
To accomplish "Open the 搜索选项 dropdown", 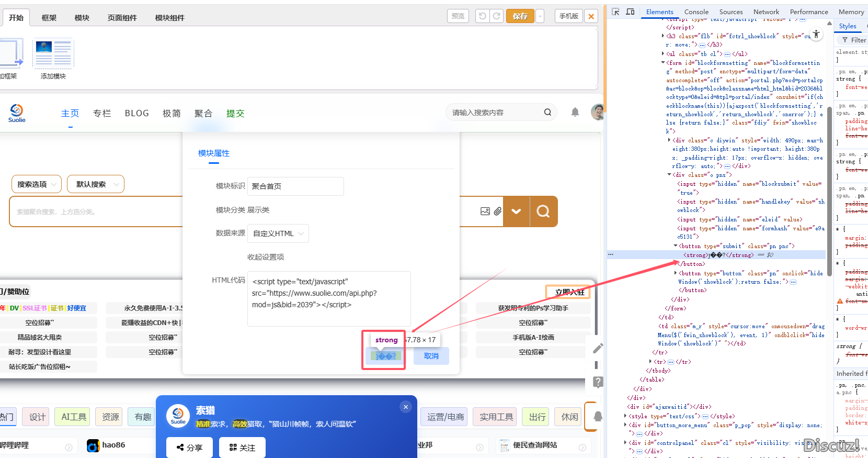I will 37,184.
